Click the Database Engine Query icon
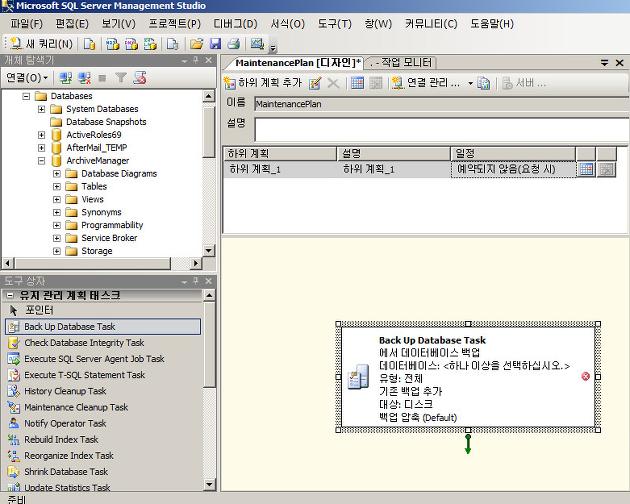The width and height of the screenshot is (630, 504). coord(89,43)
